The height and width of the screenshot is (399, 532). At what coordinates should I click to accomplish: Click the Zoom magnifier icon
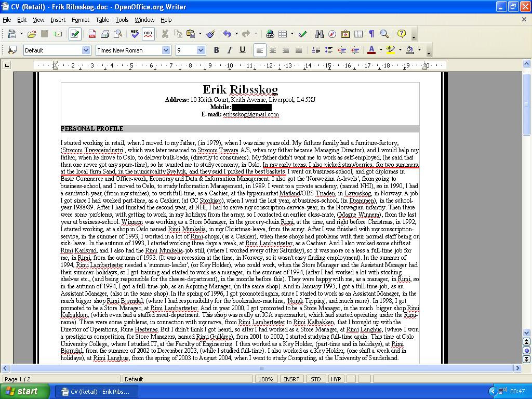pos(384,34)
